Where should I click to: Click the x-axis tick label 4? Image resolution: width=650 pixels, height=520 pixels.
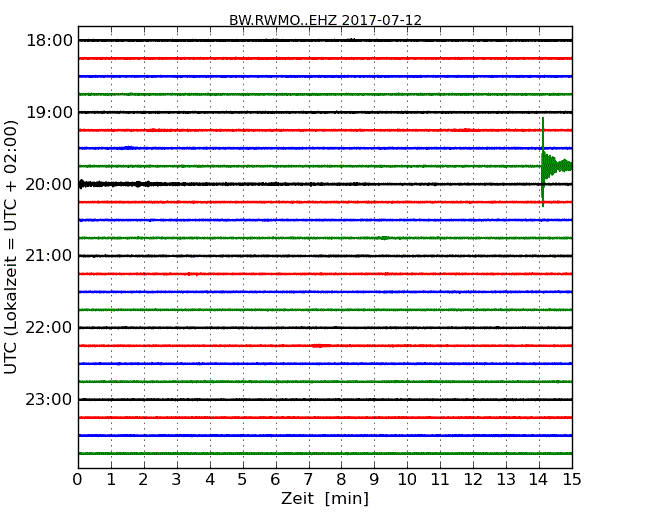click(210, 480)
